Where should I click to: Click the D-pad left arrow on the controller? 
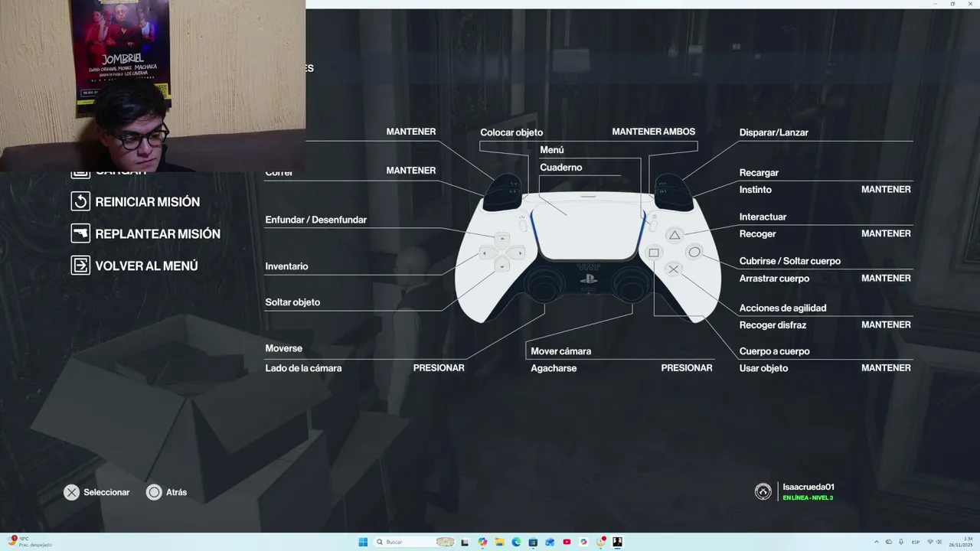487,252
